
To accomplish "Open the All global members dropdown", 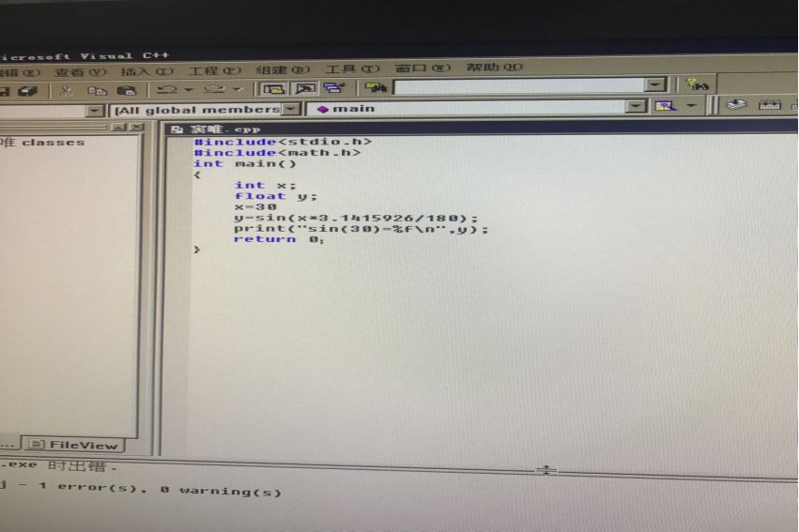I will pos(291,109).
